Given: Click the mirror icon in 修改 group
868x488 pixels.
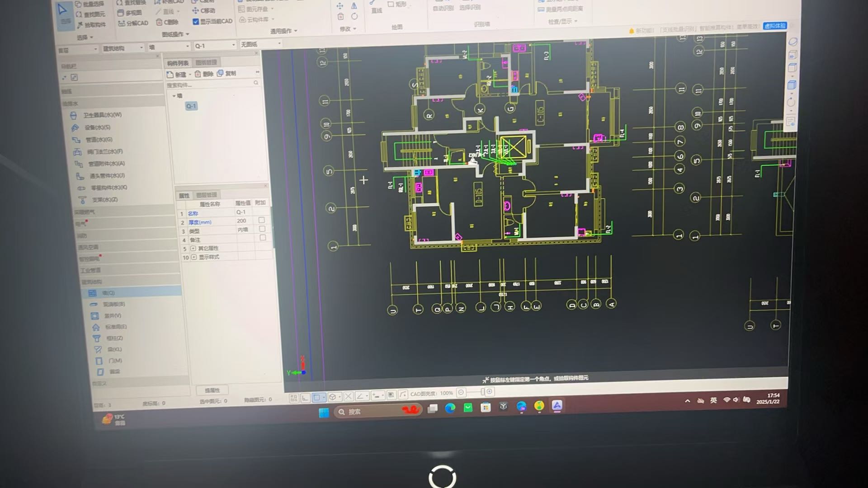Looking at the screenshot, I should tap(354, 6).
